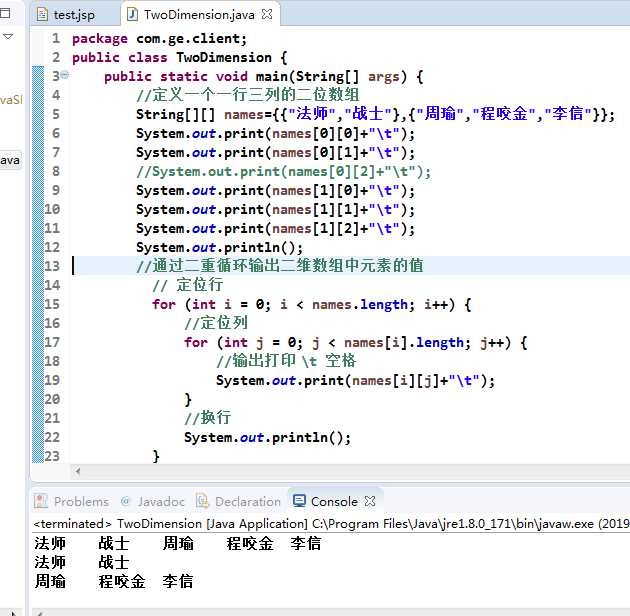Open the Problems view tab
The height and width of the screenshot is (616, 630).
coord(72,501)
